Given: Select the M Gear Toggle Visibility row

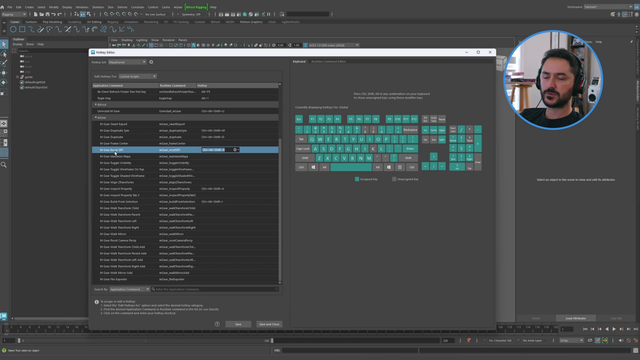Looking at the screenshot, I should point(185,163).
